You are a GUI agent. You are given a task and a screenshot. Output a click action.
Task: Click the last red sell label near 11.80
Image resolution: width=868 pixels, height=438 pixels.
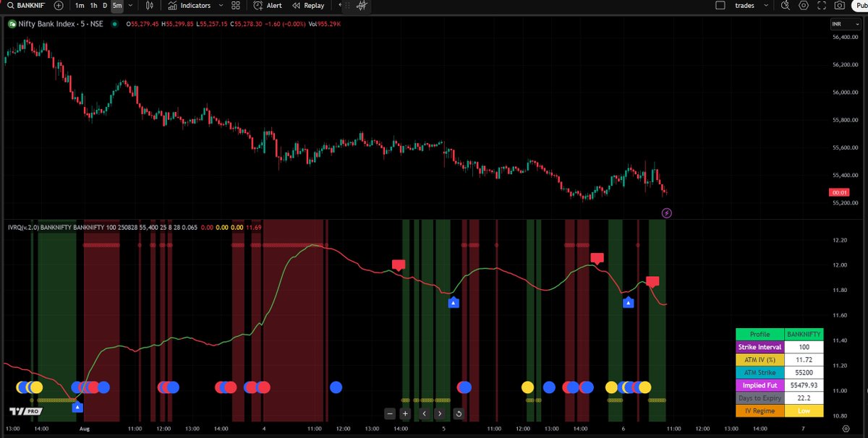652,281
